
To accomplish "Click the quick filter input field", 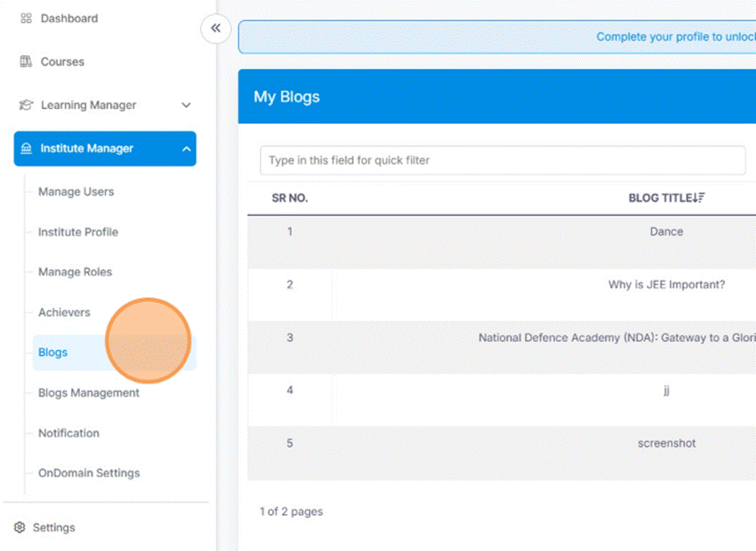I will (502, 160).
